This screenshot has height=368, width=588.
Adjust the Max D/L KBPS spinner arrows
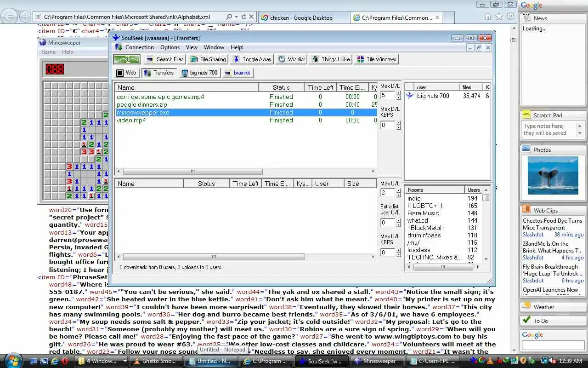coord(398,125)
